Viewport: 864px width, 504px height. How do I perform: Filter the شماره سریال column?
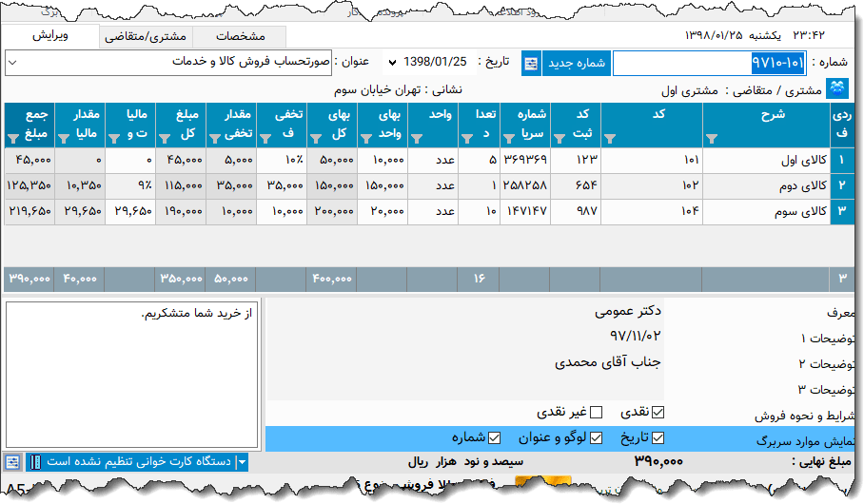point(508,139)
